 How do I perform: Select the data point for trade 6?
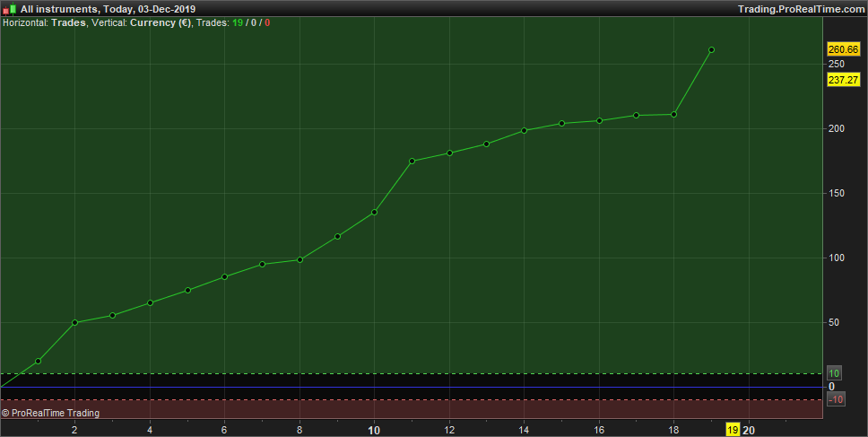pyautogui.click(x=225, y=277)
